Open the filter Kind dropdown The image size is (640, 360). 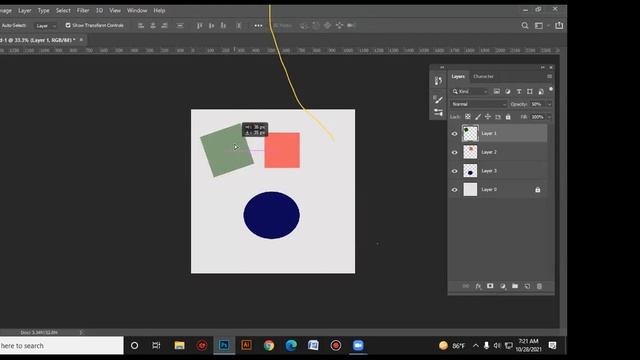(x=470, y=91)
